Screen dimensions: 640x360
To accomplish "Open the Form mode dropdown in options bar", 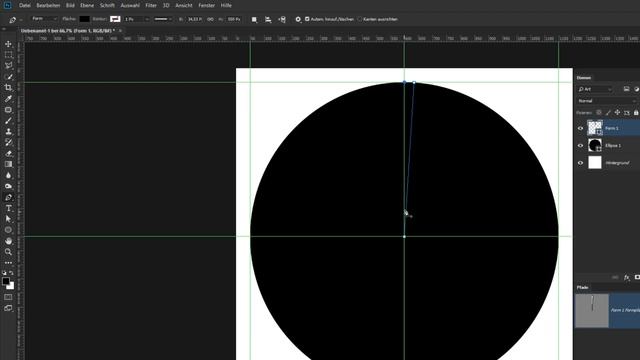I will 44,19.
